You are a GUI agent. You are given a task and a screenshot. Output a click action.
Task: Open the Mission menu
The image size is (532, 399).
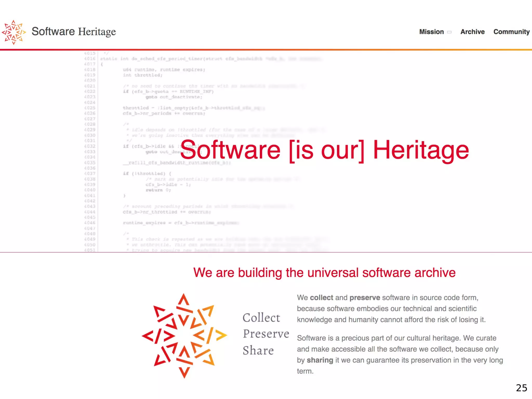point(431,32)
